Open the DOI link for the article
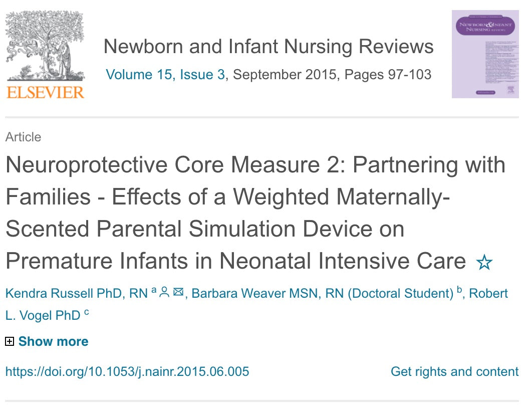 pyautogui.click(x=127, y=372)
